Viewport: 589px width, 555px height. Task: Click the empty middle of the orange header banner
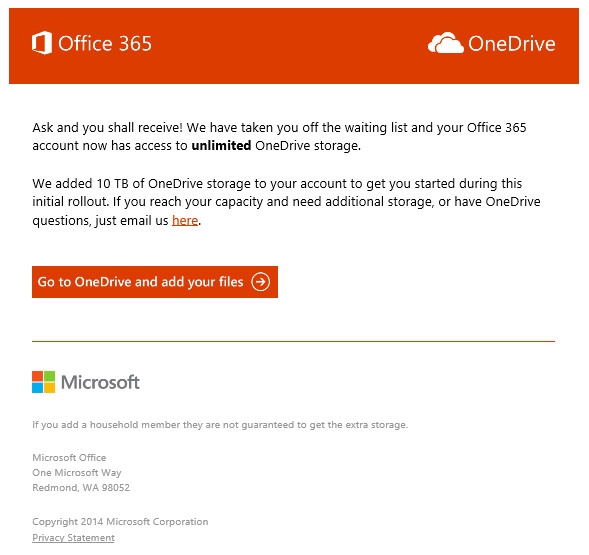[x=289, y=45]
